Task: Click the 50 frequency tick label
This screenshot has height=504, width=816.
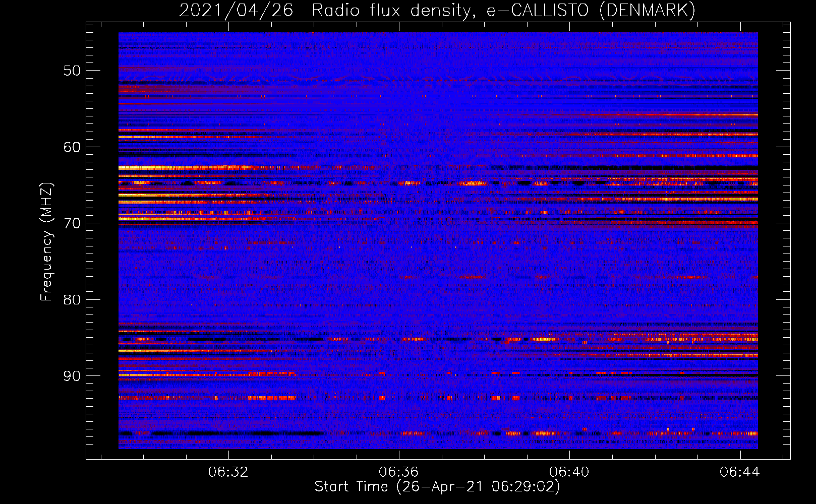Action: 72,71
